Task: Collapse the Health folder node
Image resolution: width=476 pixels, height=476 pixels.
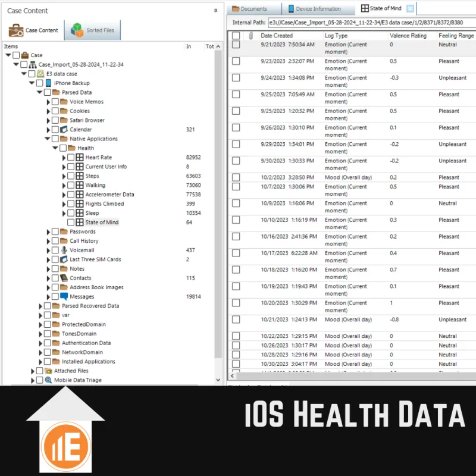Action: coord(55,148)
